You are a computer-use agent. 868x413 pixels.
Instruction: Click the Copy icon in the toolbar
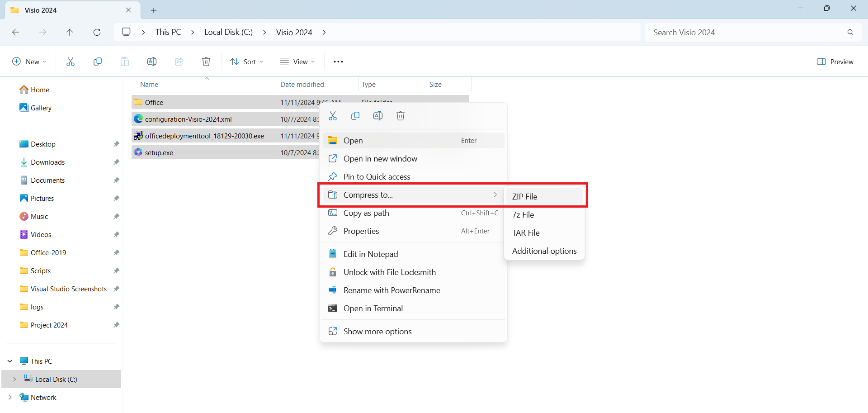pos(98,62)
